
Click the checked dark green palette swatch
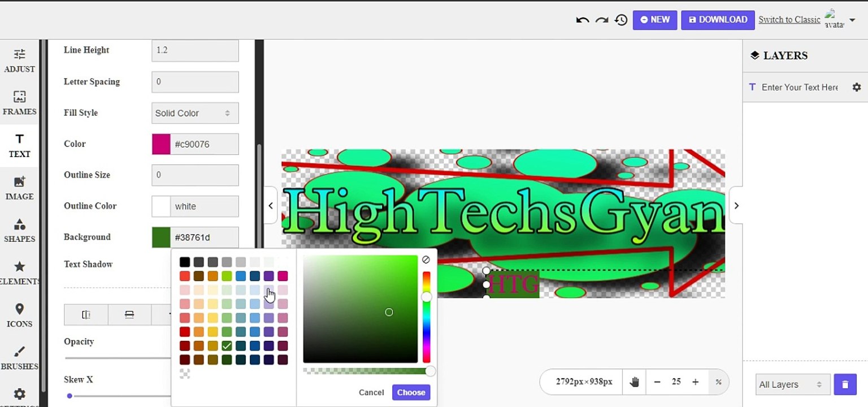click(227, 345)
